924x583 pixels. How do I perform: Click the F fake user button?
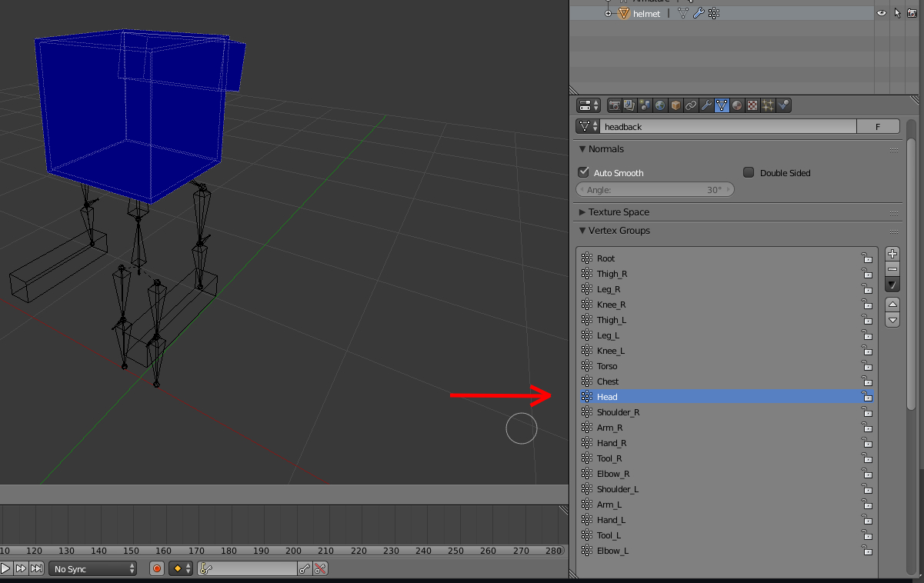click(878, 126)
